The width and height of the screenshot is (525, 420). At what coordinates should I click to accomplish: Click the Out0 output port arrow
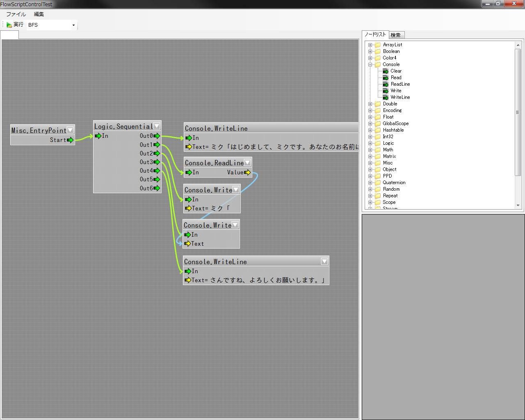(157, 136)
